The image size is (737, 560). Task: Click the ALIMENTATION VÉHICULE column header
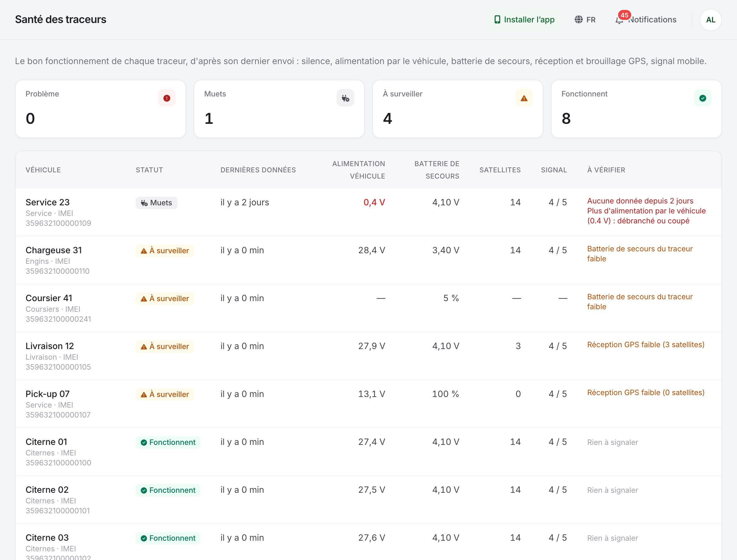pos(359,170)
